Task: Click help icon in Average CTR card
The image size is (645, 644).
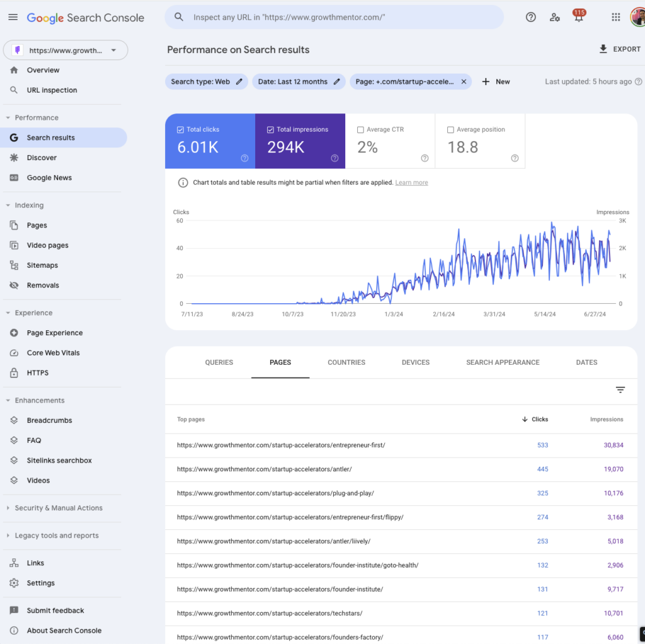Action: [x=425, y=158]
